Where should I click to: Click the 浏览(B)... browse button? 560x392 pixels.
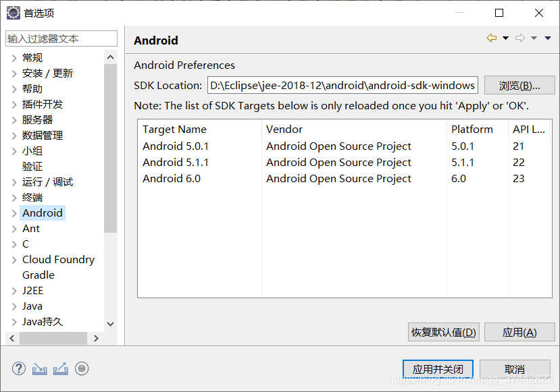click(x=519, y=85)
